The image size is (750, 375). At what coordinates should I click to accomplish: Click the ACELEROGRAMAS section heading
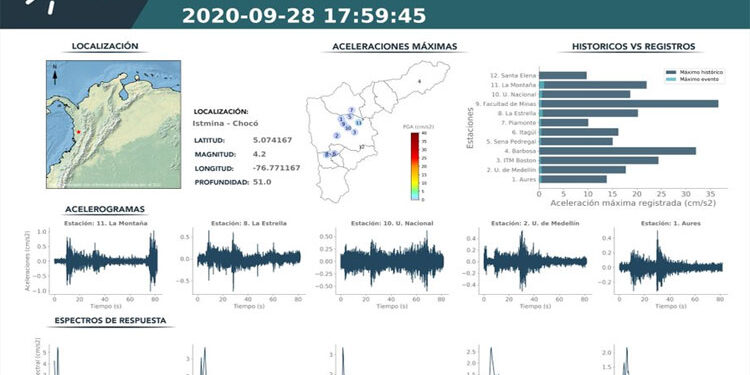coord(105,210)
